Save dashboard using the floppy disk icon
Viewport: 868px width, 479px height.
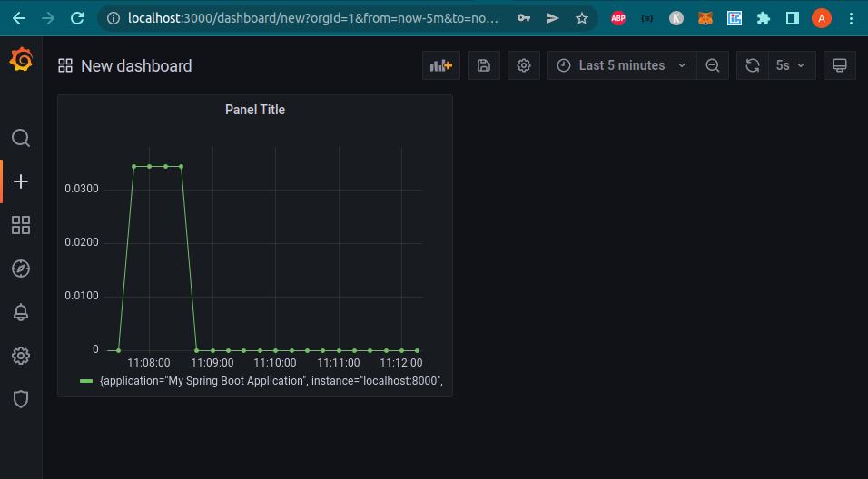point(484,65)
